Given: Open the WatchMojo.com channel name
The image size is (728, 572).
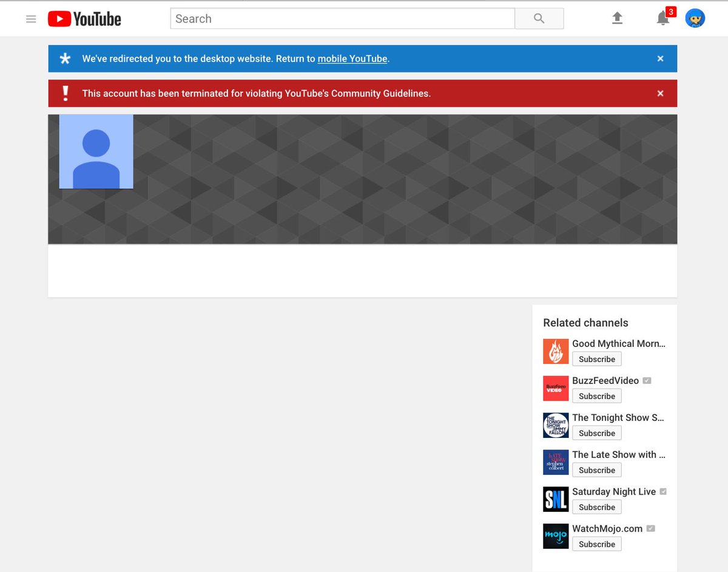Looking at the screenshot, I should coord(607,528).
